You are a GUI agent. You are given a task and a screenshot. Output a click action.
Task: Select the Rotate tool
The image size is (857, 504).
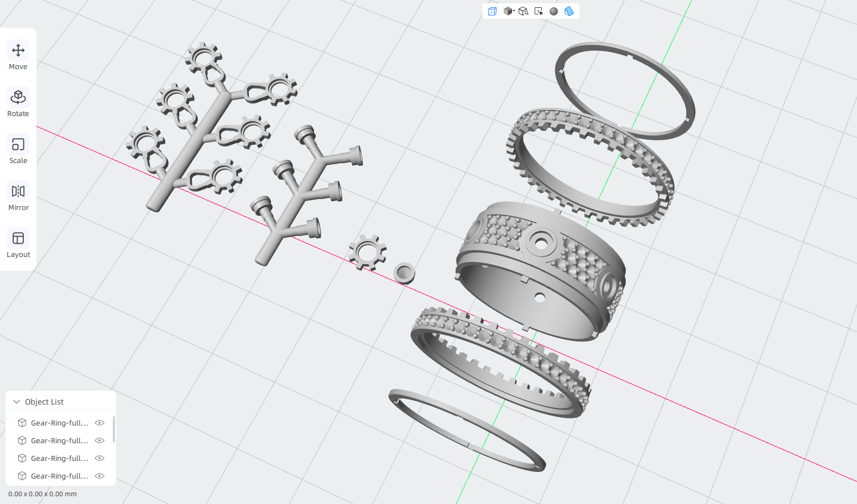18,103
